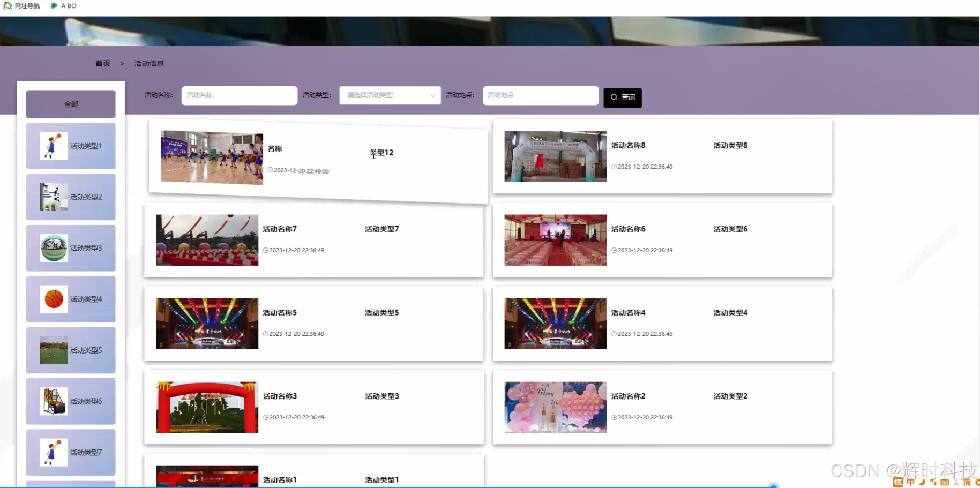Open the 活动名称4 stage lights thumbnail
The height and width of the screenshot is (488, 980).
[x=555, y=324]
